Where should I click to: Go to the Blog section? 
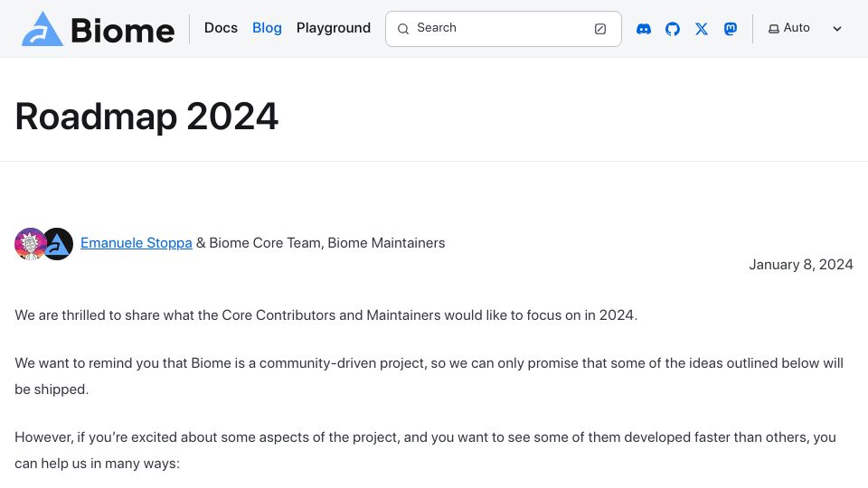tap(267, 28)
